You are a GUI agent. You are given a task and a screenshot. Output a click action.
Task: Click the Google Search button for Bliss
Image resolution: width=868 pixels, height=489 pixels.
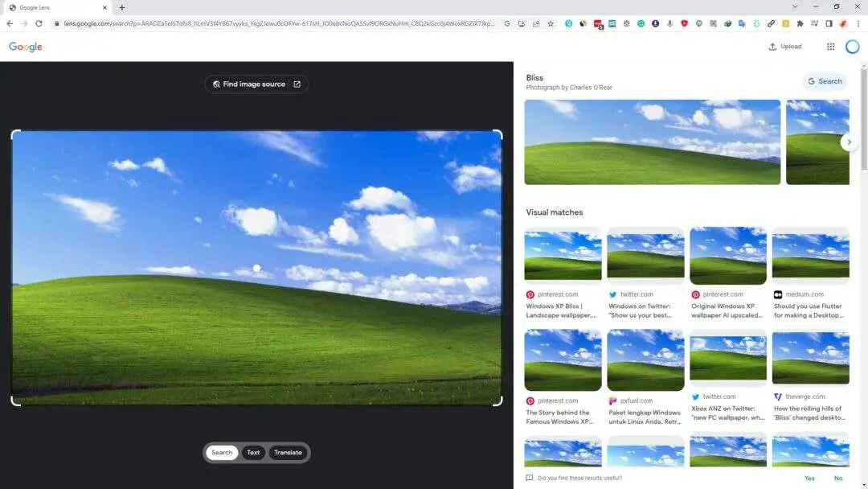[825, 81]
